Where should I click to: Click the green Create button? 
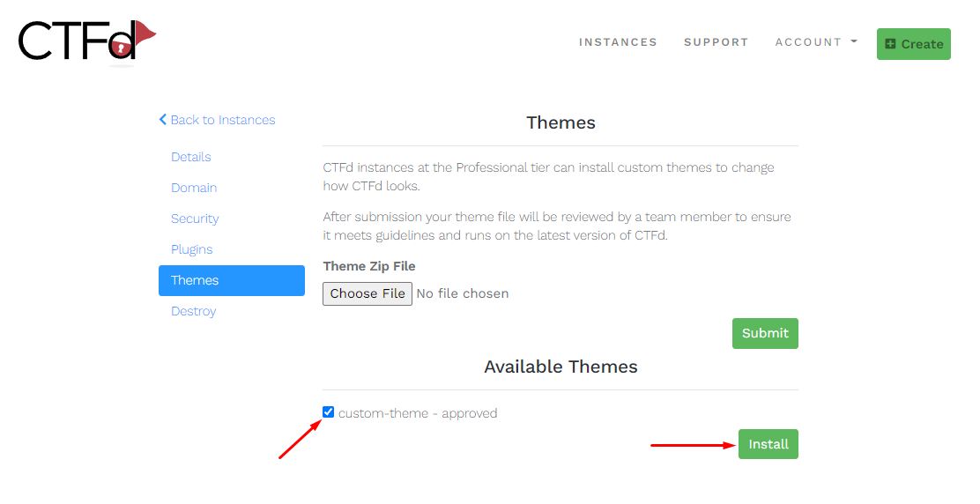[914, 44]
